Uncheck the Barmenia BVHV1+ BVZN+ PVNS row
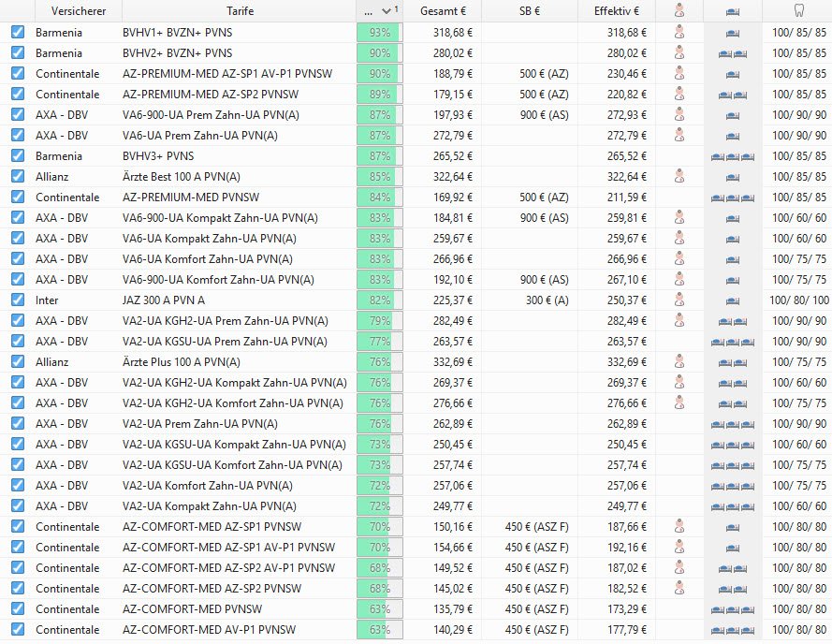 (x=18, y=33)
